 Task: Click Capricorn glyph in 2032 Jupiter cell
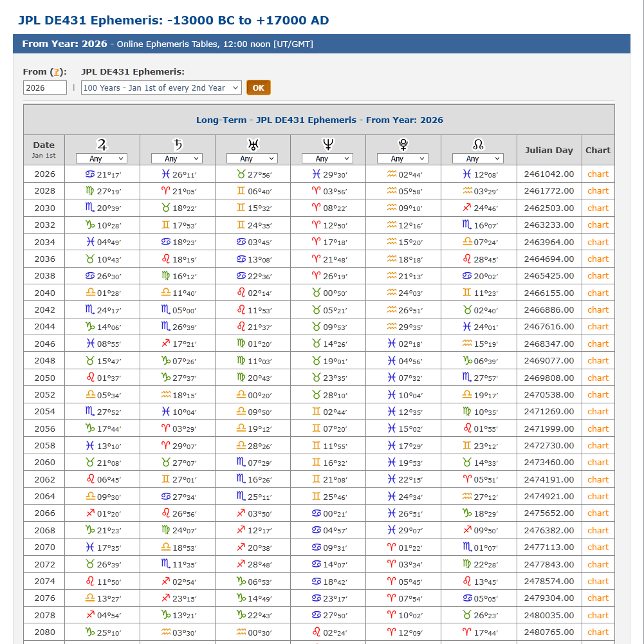[90, 225]
